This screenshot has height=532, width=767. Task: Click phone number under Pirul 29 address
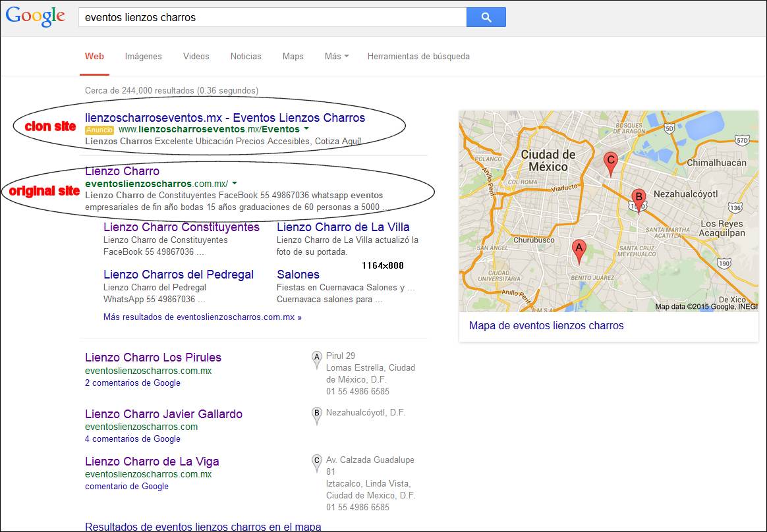click(x=358, y=391)
